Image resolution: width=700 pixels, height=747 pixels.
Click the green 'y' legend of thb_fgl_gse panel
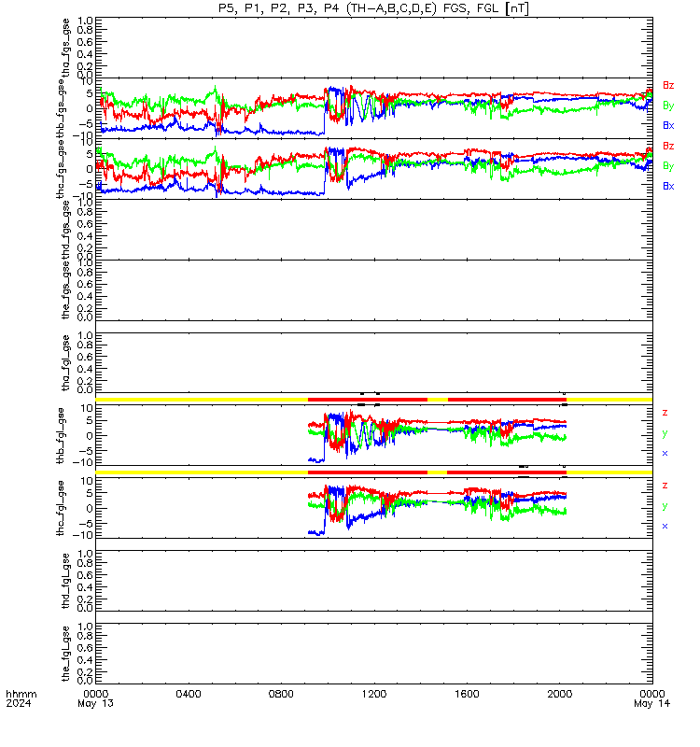(x=665, y=433)
